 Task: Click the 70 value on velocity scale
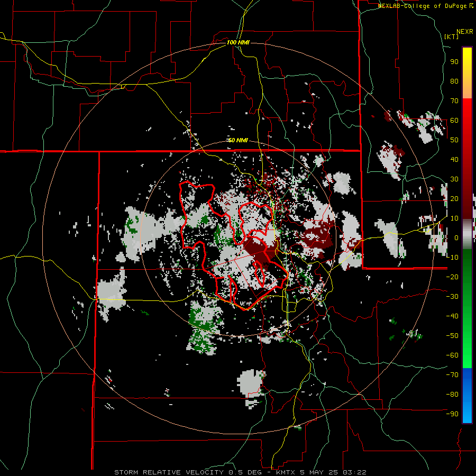(454, 101)
